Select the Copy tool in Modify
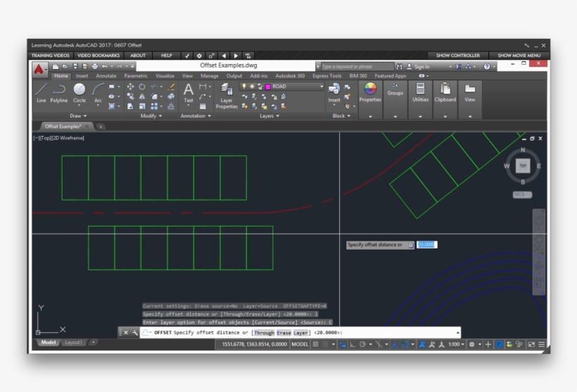This screenshot has height=392, width=577. (x=130, y=96)
